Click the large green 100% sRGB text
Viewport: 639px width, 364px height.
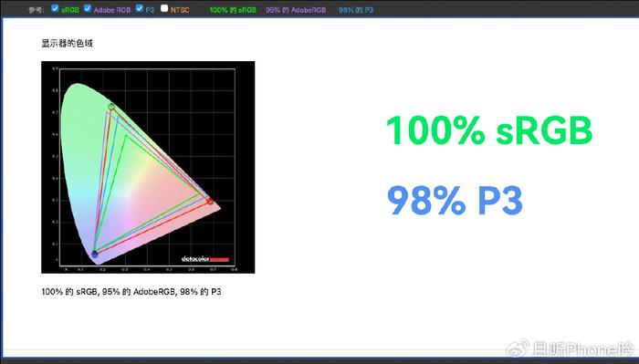(x=489, y=130)
